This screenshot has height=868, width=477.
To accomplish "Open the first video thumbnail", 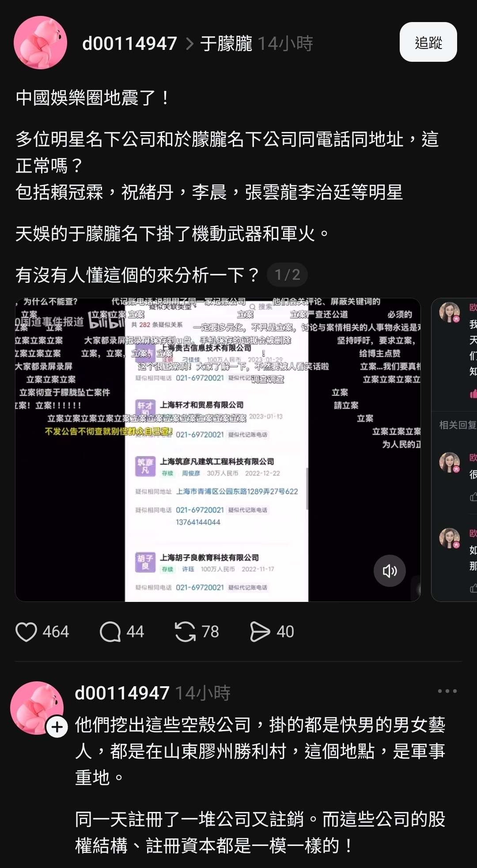I will point(218,450).
